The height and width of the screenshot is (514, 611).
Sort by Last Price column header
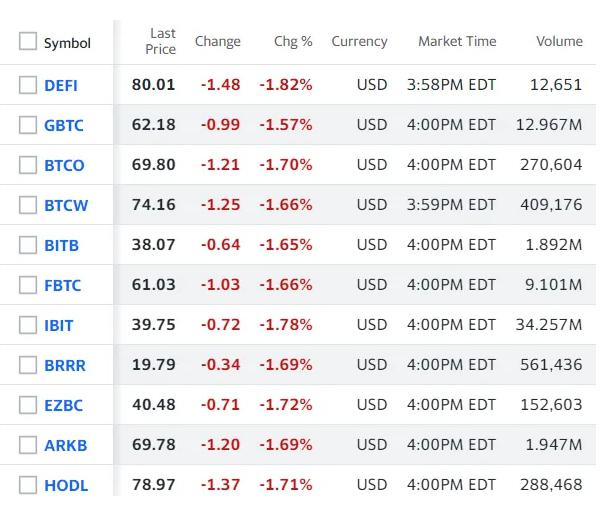click(160, 41)
